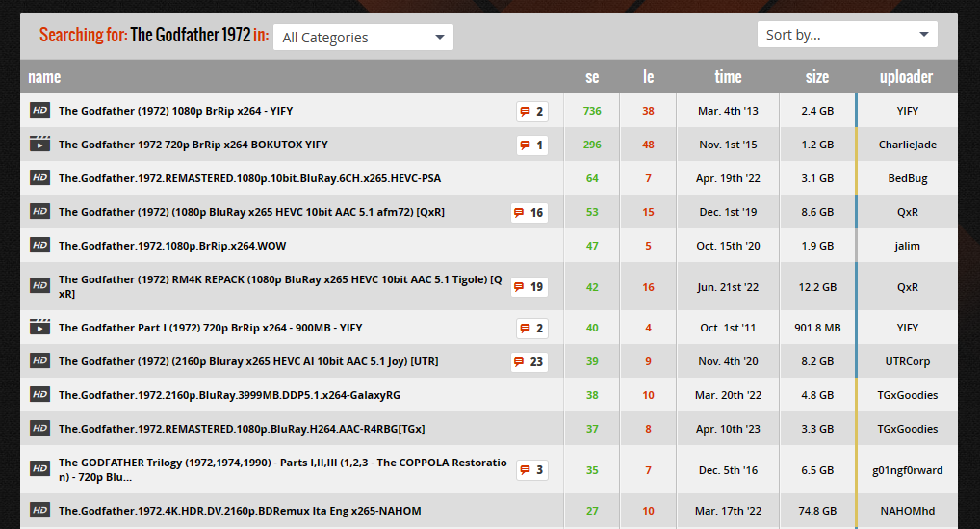The image size is (980, 529).
Task: Open 2160p BluRay 3999MB GalaxyRG torrent
Action: point(229,395)
